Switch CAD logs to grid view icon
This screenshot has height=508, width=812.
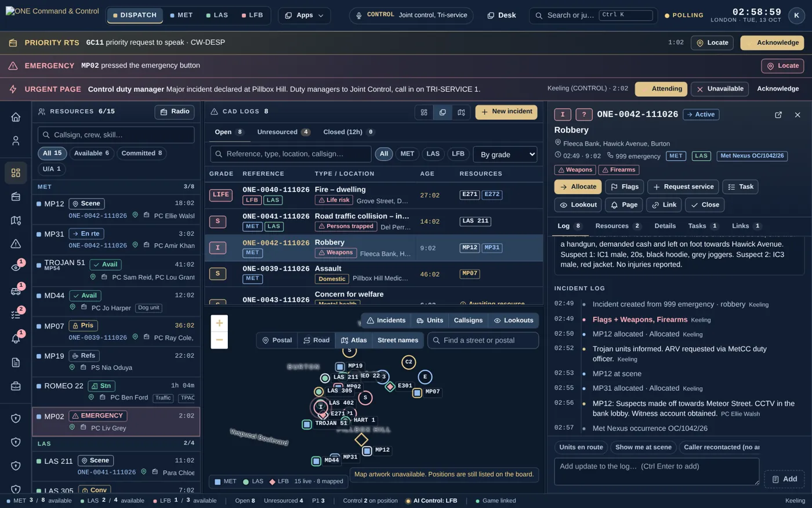point(424,112)
